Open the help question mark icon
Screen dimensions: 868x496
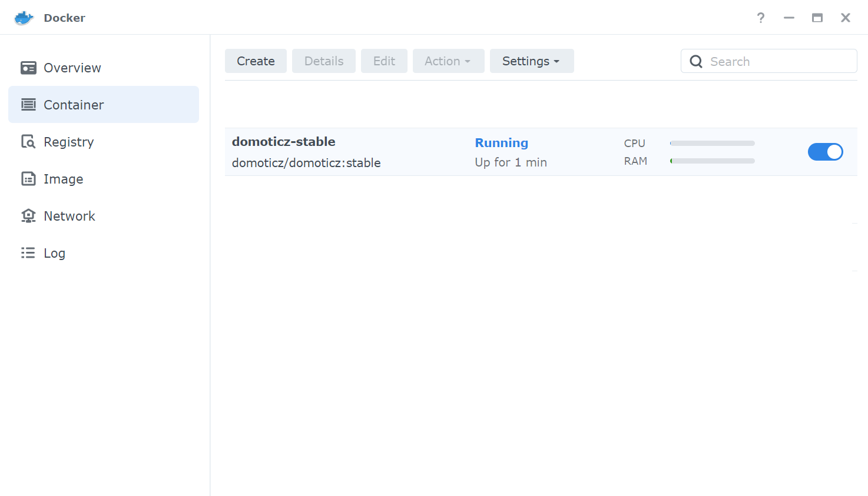tap(761, 18)
